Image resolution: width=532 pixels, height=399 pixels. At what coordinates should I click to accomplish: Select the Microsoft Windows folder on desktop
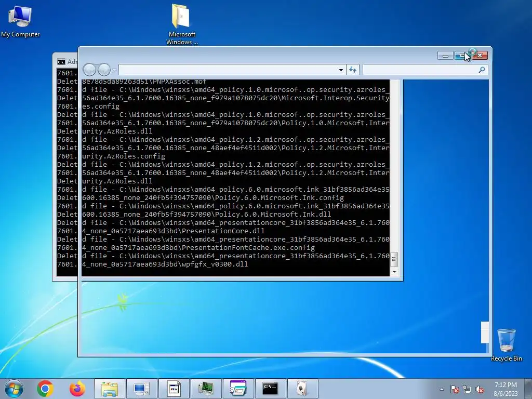(x=182, y=24)
